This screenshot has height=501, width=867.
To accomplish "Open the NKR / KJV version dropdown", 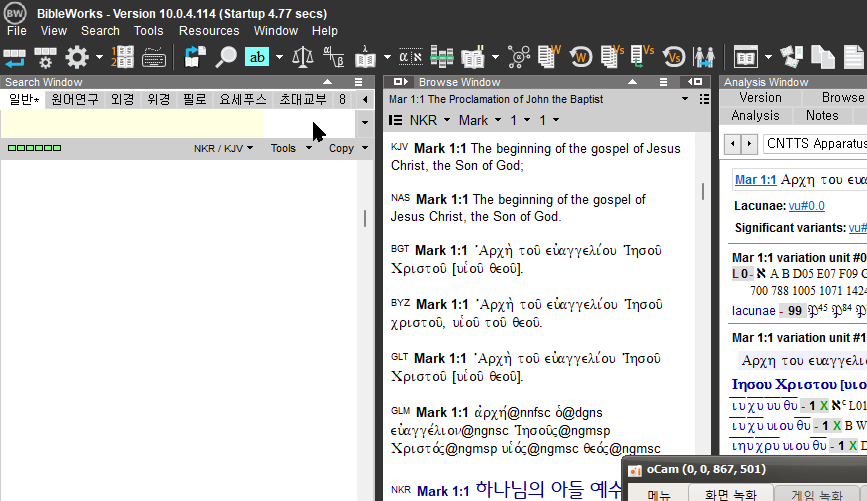I will (223, 148).
